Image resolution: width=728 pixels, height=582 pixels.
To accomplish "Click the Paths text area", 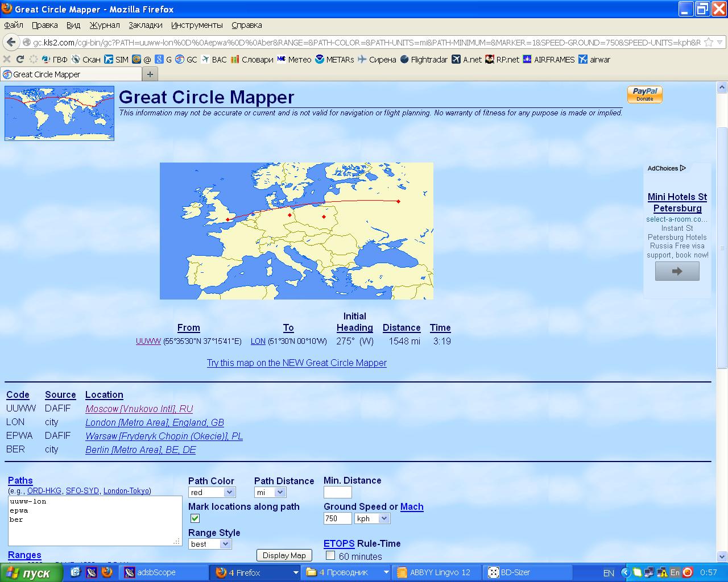I will pyautogui.click(x=95, y=521).
